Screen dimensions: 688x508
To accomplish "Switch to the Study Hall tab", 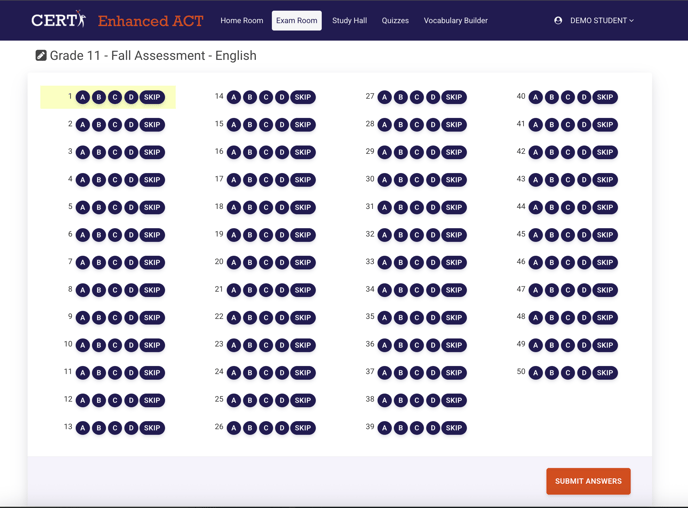I will 349,20.
